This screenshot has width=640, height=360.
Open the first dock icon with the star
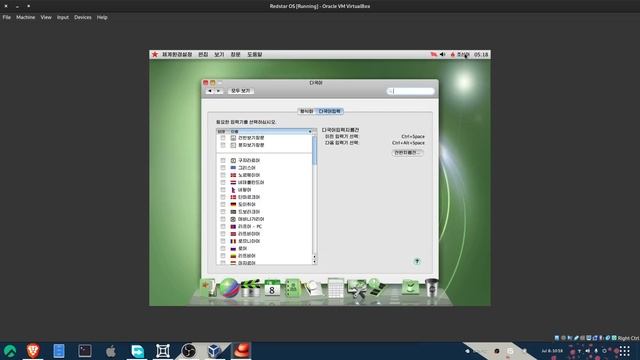coord(208,287)
